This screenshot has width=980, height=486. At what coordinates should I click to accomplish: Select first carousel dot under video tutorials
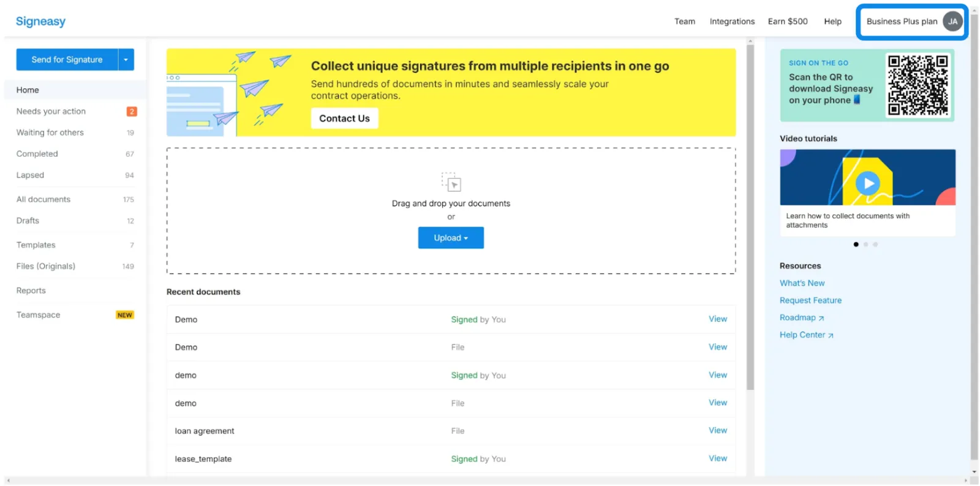coord(856,245)
